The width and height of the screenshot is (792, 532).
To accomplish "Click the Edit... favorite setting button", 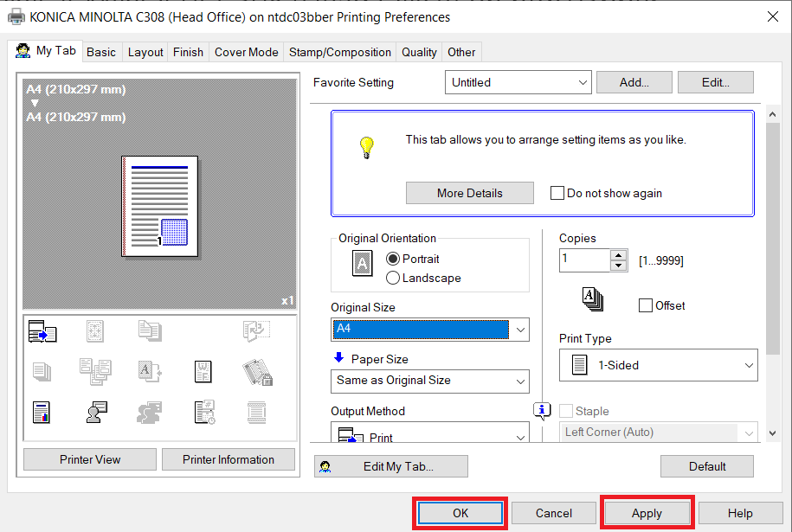I will pyautogui.click(x=716, y=82).
